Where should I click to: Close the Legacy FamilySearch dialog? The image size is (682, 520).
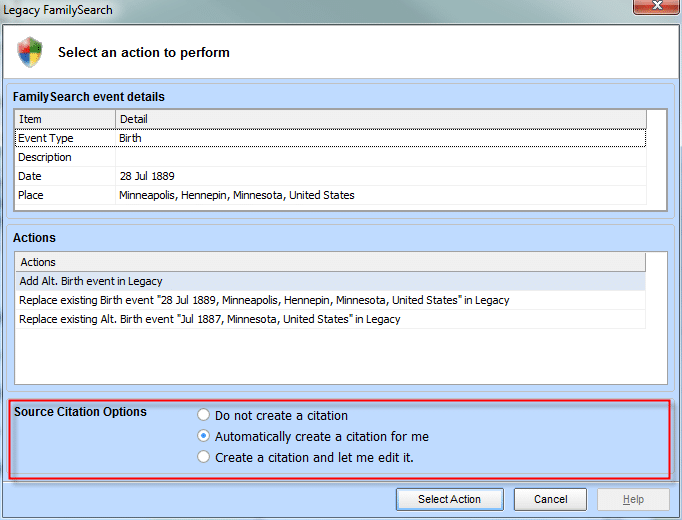click(x=657, y=6)
